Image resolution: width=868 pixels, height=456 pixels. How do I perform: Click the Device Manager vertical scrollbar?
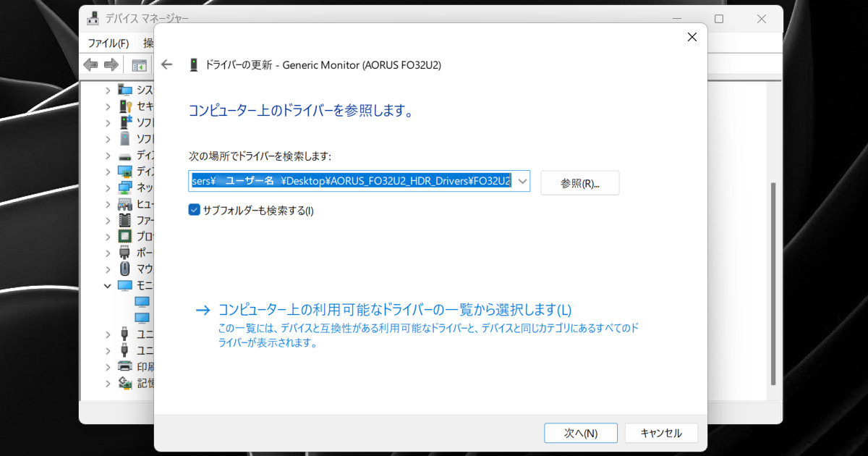point(773,282)
